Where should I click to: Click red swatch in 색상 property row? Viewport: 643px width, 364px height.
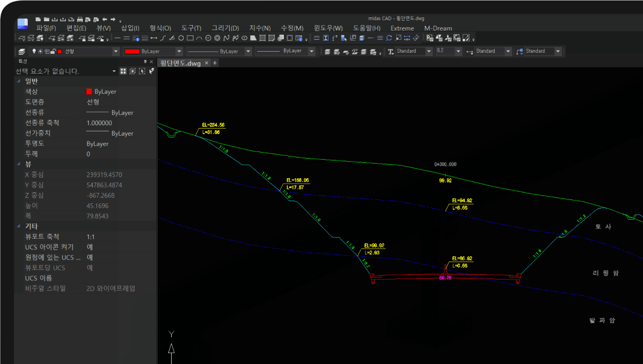pyautogui.click(x=89, y=92)
